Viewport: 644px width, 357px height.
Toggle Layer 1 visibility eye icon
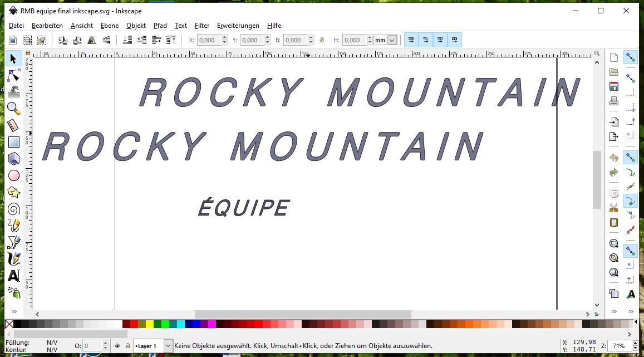(117, 346)
